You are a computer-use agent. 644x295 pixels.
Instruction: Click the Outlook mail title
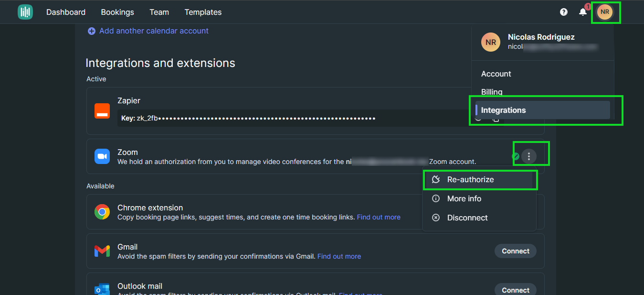(140, 286)
